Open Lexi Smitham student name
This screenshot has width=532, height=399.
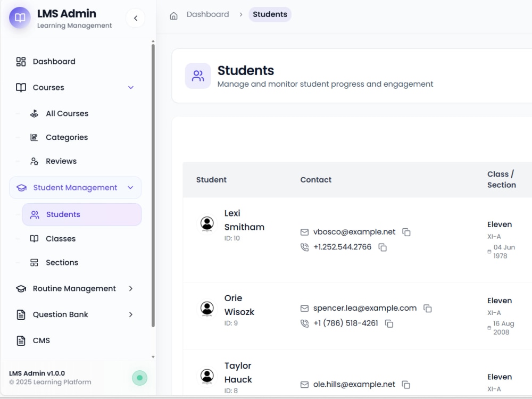coord(244,220)
